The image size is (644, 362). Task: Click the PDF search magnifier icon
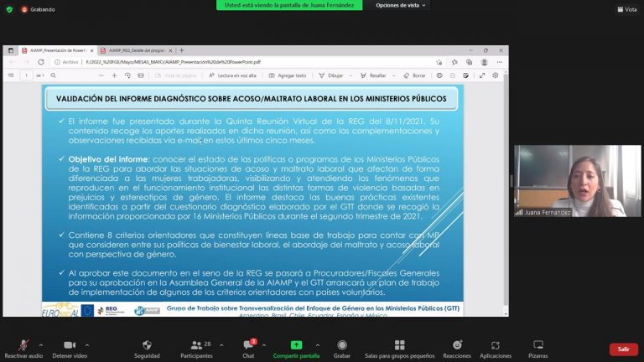point(54,75)
